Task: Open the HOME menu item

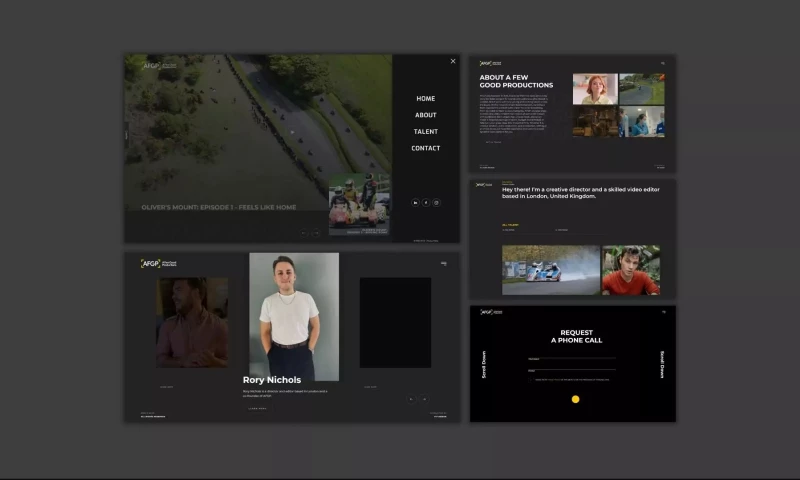Action: coord(426,99)
